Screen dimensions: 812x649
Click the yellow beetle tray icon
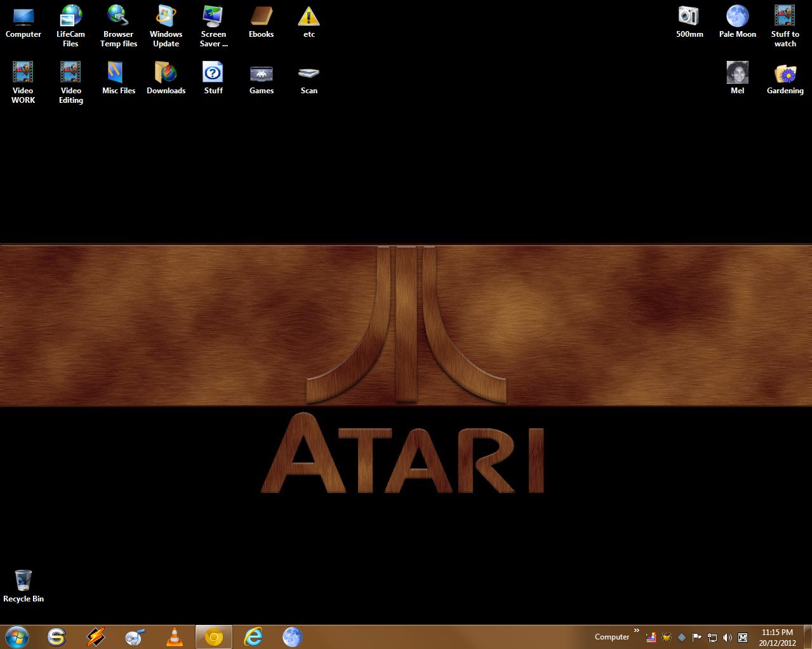click(667, 638)
